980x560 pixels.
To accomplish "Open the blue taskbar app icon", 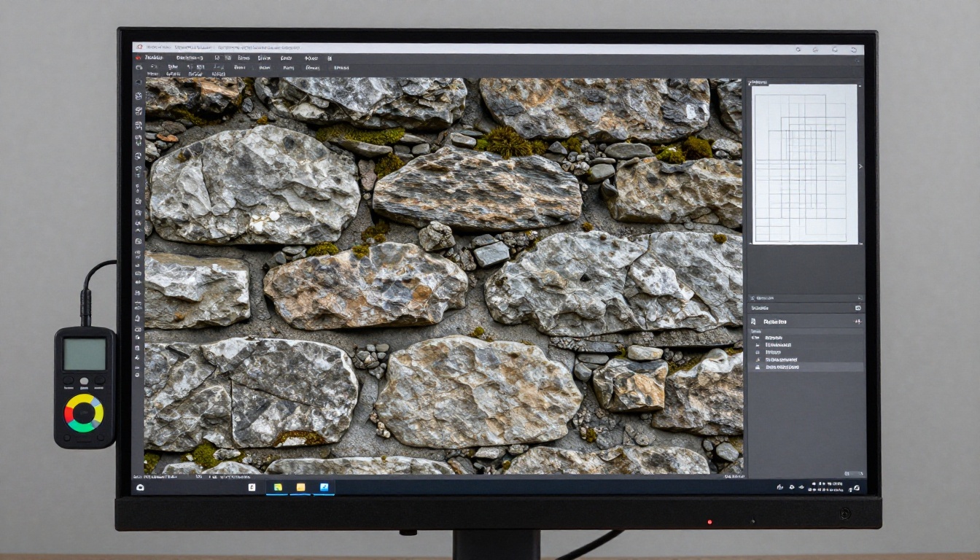I will pos(324,487).
